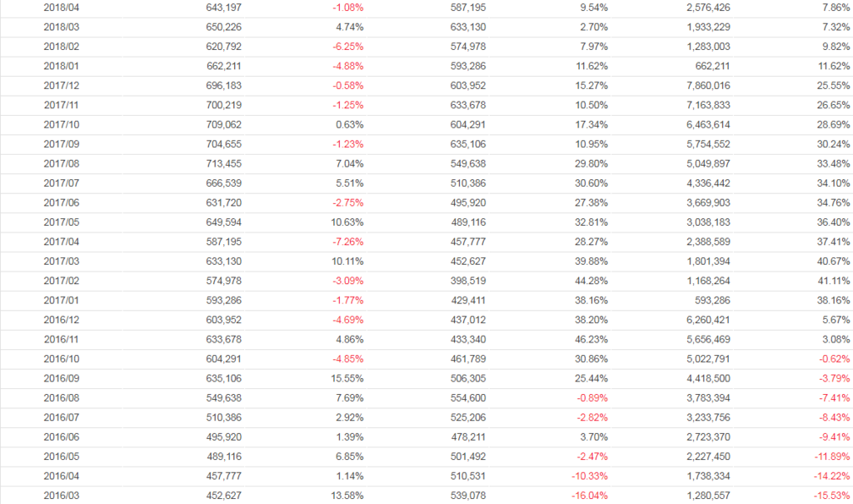This screenshot has width=853, height=504.
Task: Click the 2016/08 date cell
Action: tap(57, 398)
